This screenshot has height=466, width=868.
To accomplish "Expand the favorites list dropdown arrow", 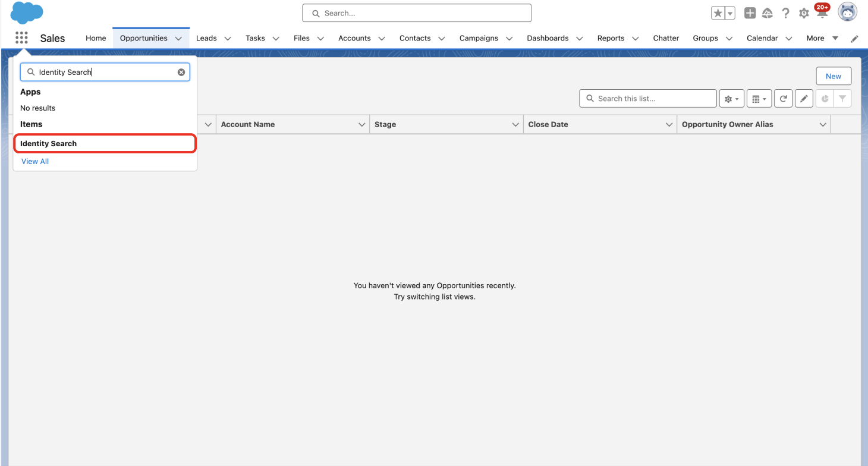I will pos(730,13).
